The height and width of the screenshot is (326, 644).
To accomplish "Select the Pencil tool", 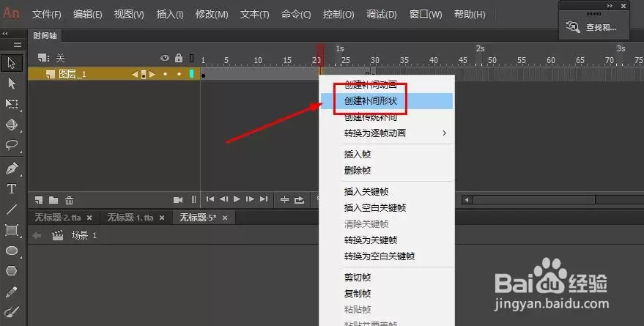I will tap(12, 292).
